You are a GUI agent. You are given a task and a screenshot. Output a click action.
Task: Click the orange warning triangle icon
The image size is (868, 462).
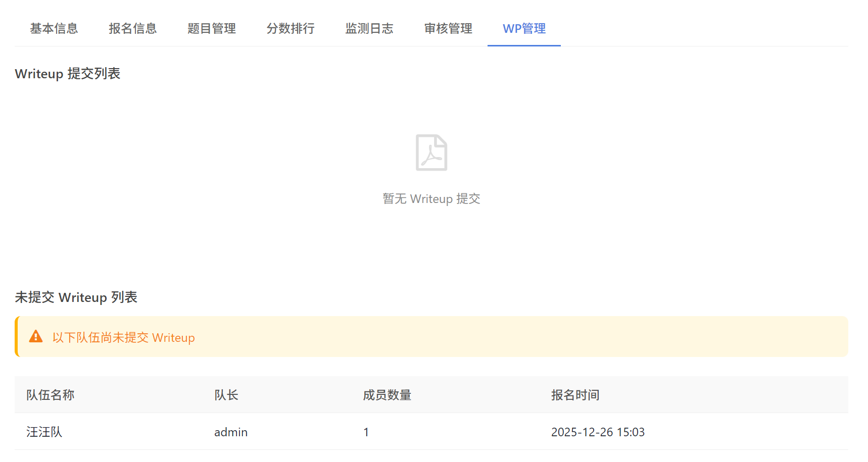coord(36,337)
